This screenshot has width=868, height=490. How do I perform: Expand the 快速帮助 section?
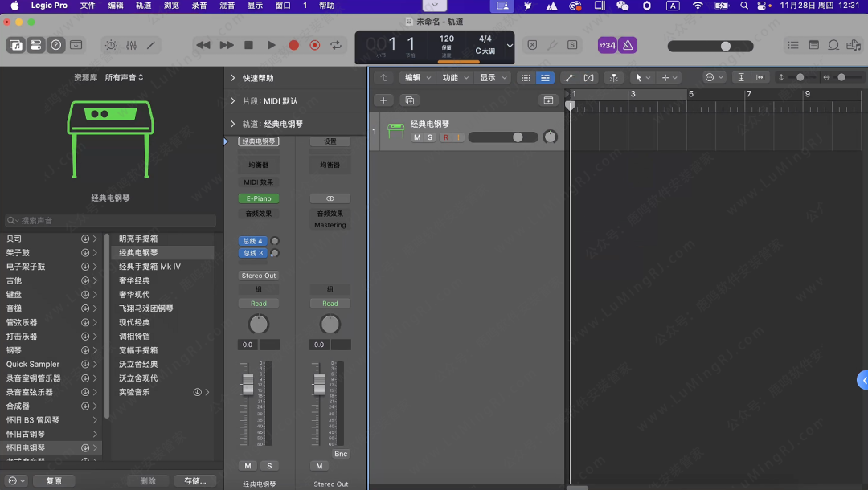point(233,78)
